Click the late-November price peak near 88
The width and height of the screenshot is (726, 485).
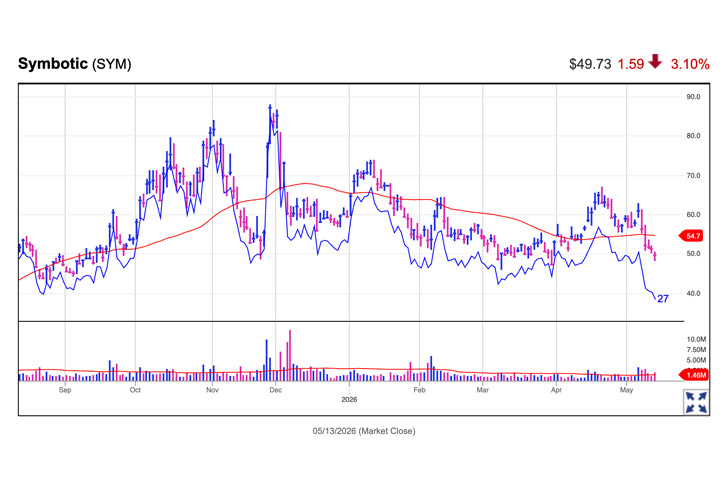tap(270, 107)
